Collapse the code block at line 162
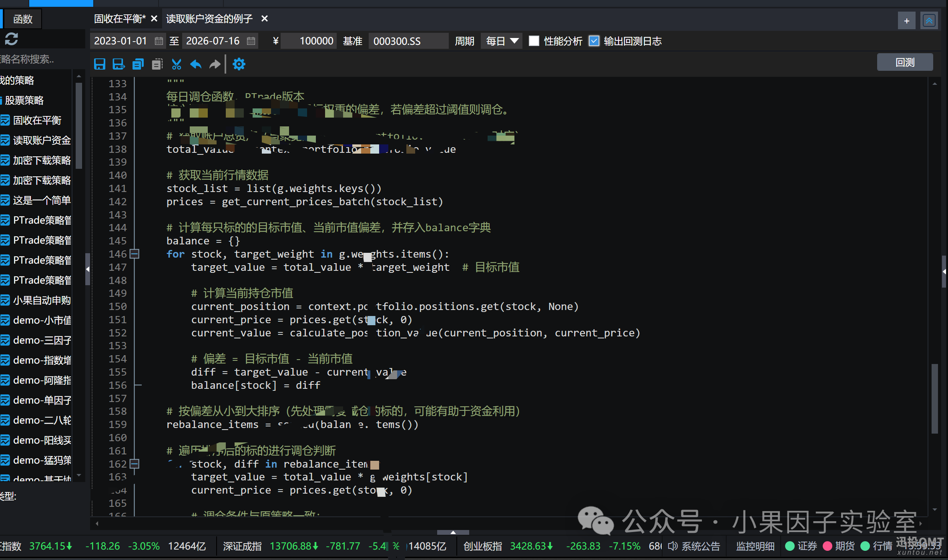The height and width of the screenshot is (560, 948). tap(135, 464)
